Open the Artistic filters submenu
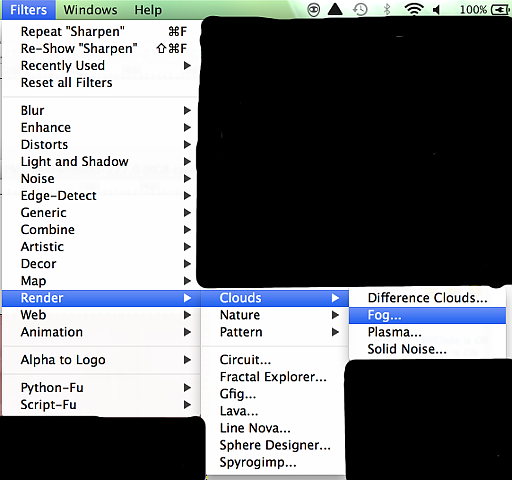 pyautogui.click(x=101, y=247)
